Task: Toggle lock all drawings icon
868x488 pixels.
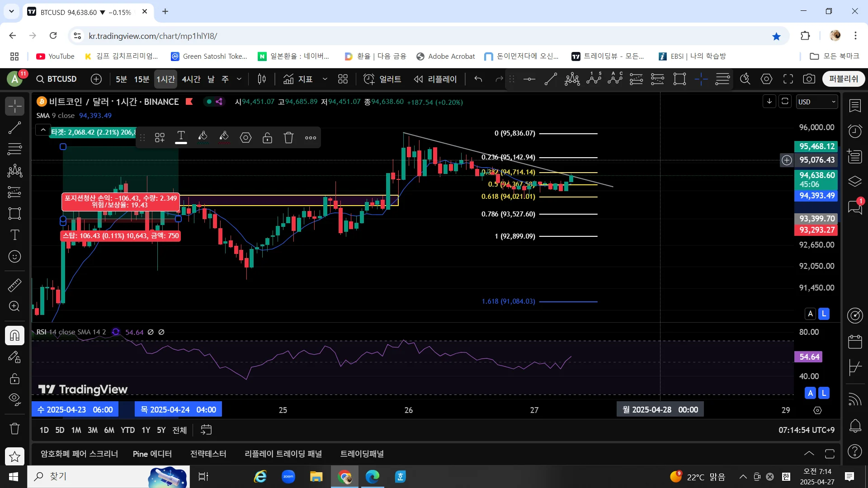Action: [14, 379]
